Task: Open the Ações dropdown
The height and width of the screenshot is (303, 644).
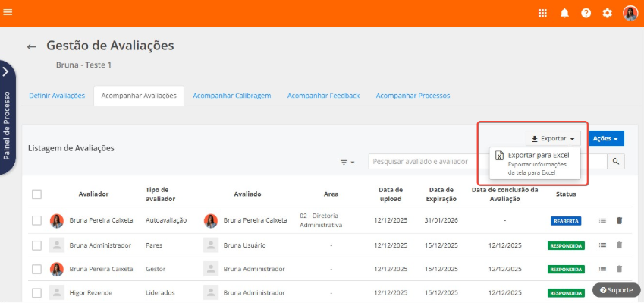Action: coord(605,138)
